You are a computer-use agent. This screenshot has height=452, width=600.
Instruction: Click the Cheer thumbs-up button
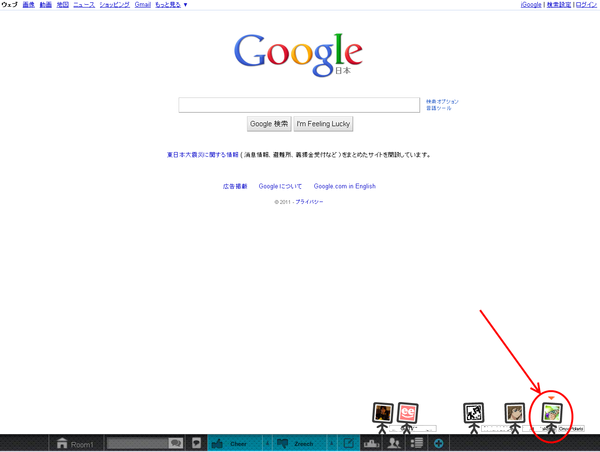point(235,443)
